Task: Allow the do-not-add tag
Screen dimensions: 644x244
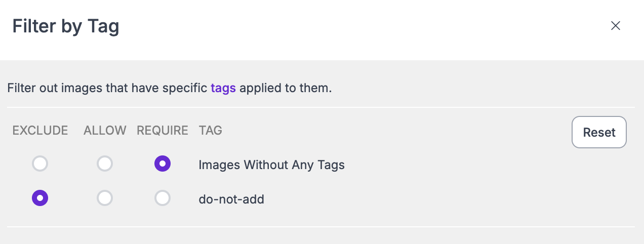Action: (105, 198)
